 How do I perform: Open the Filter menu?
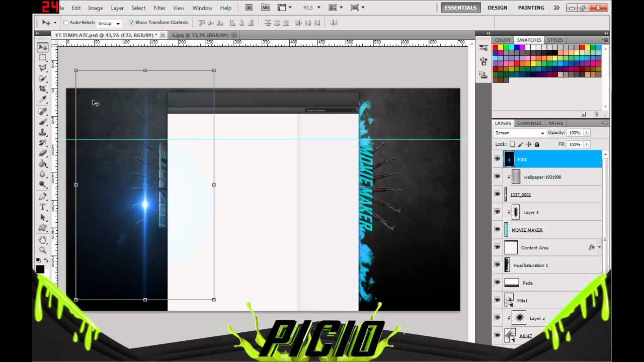159,8
